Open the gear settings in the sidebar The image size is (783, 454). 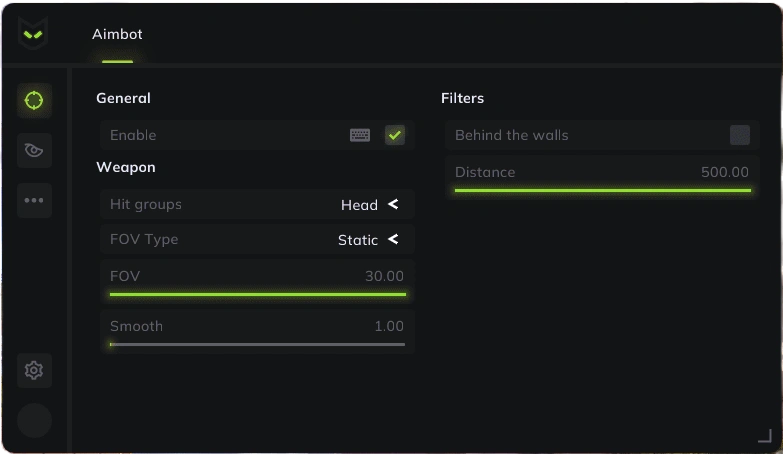coord(34,370)
